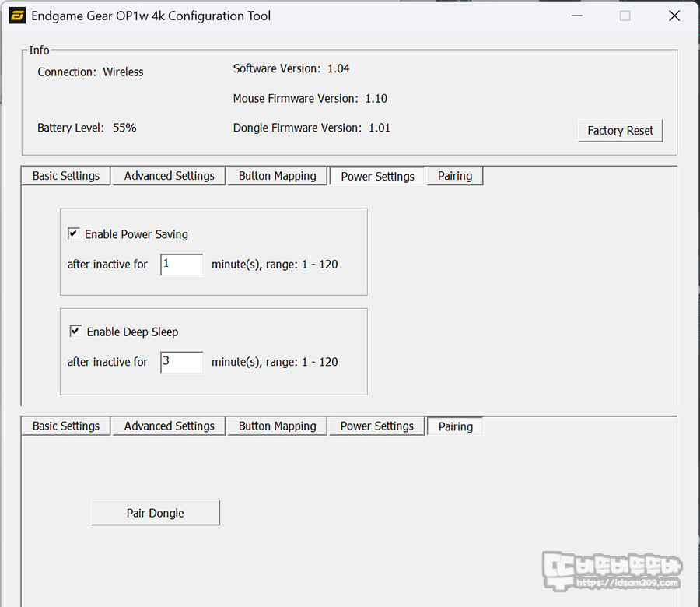
Task: Click the Connection: Wireless text
Action: click(90, 72)
